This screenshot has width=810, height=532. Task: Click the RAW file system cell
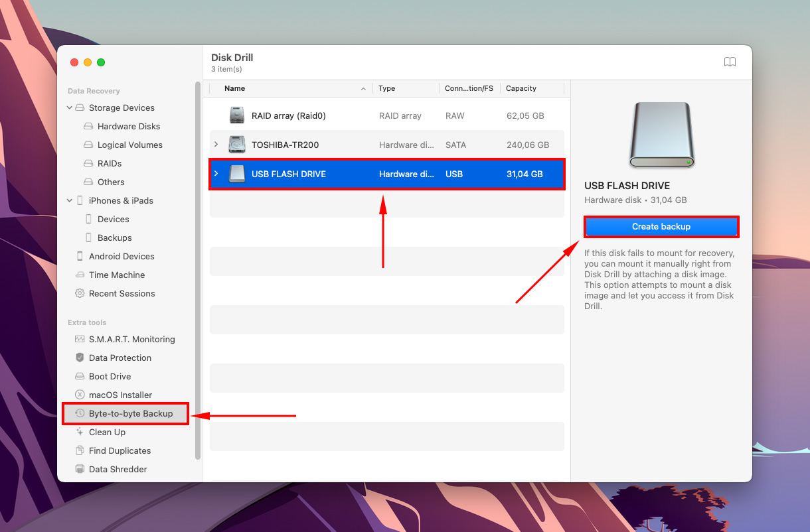[x=455, y=115]
